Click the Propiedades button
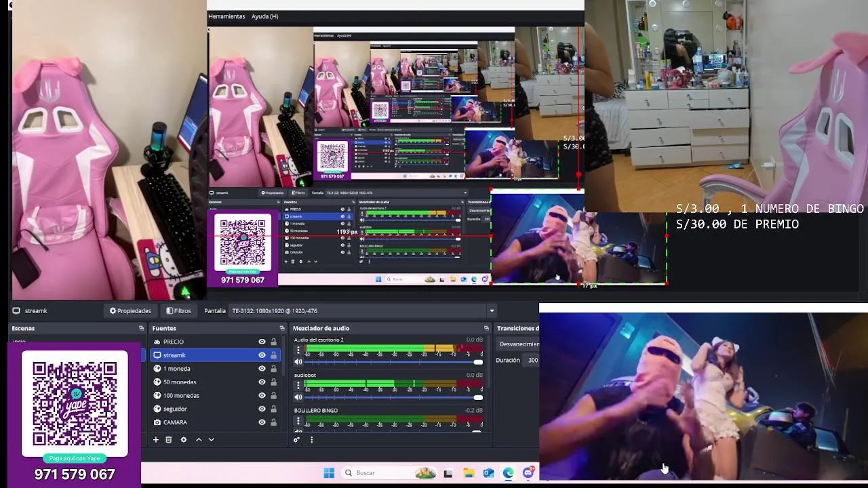 coord(130,310)
